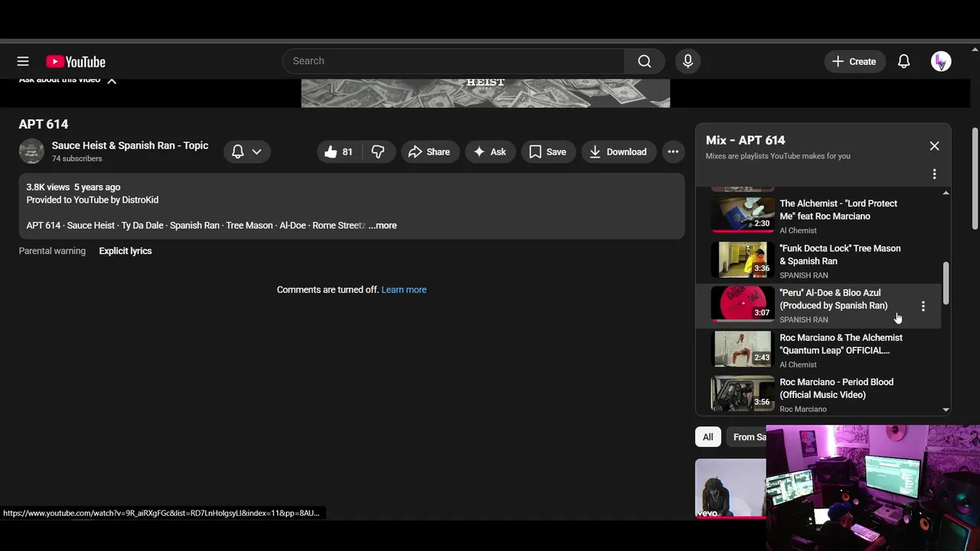980x551 pixels.
Task: Click the Vevo recommended video thumbnail
Action: click(x=730, y=488)
